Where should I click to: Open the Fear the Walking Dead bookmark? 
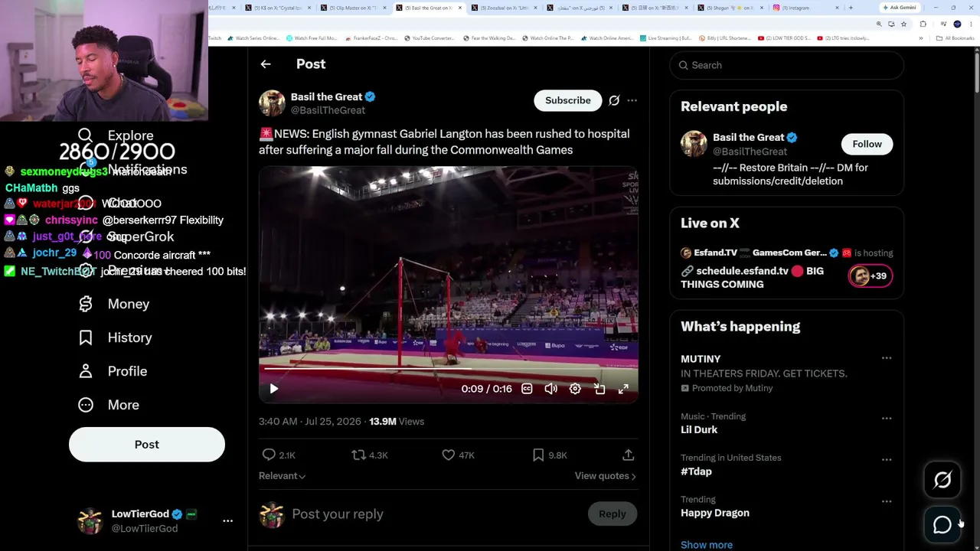pyautogui.click(x=491, y=38)
